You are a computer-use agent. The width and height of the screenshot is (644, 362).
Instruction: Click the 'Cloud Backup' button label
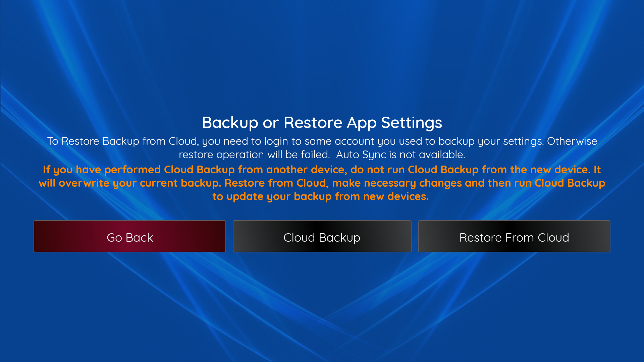pyautogui.click(x=322, y=238)
